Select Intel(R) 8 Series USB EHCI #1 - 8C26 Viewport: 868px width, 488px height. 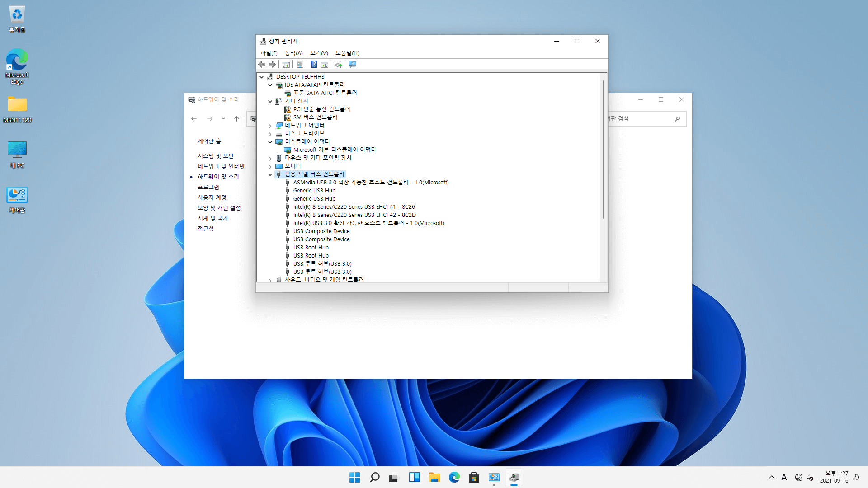tap(354, 207)
